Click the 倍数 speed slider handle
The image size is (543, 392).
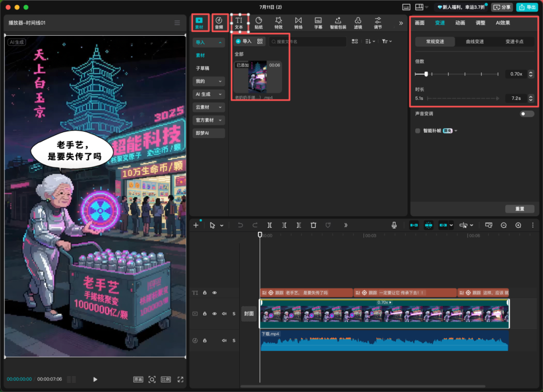click(426, 74)
